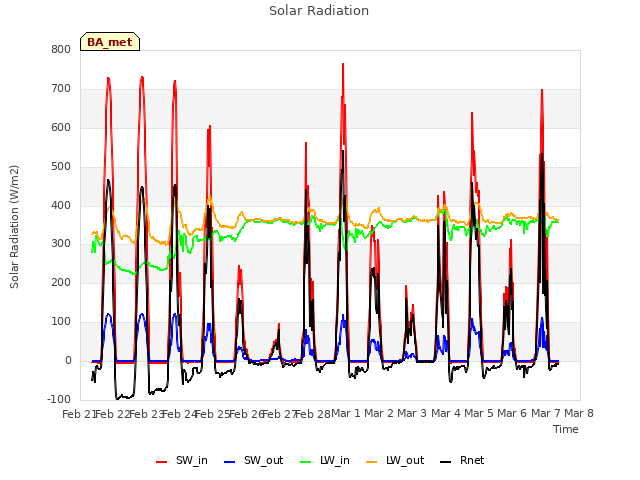Click the orange LW_out legend swatch
The width and height of the screenshot is (640, 480).
tap(372, 462)
